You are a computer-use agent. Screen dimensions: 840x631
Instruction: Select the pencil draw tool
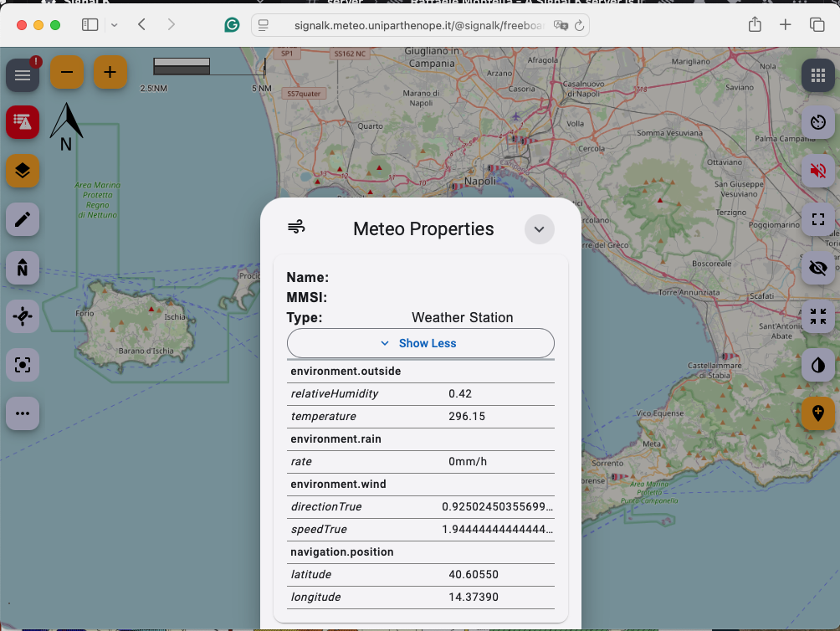(x=23, y=219)
